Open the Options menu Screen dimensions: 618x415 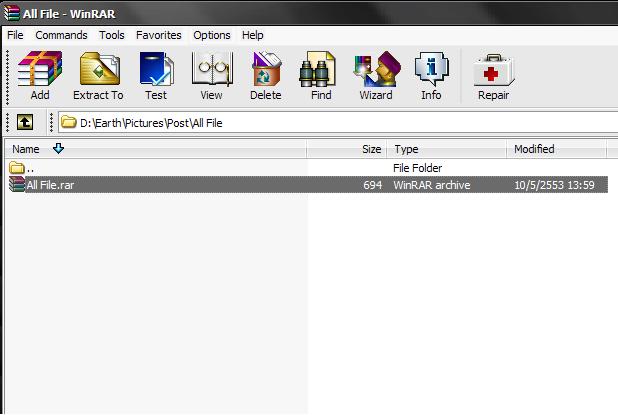(x=212, y=35)
